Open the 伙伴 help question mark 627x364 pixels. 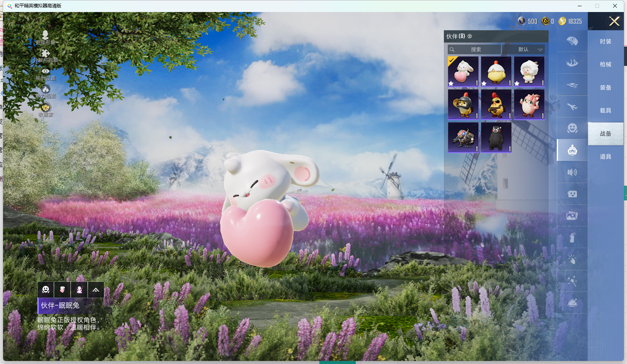point(470,36)
